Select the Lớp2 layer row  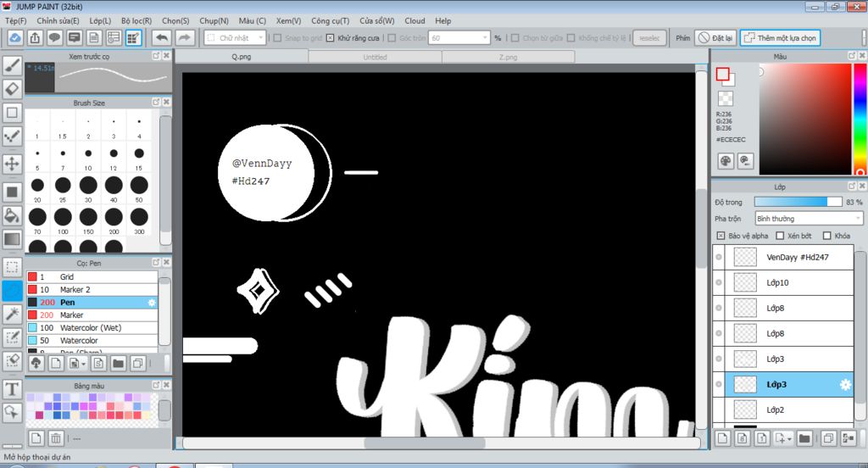[x=782, y=409]
